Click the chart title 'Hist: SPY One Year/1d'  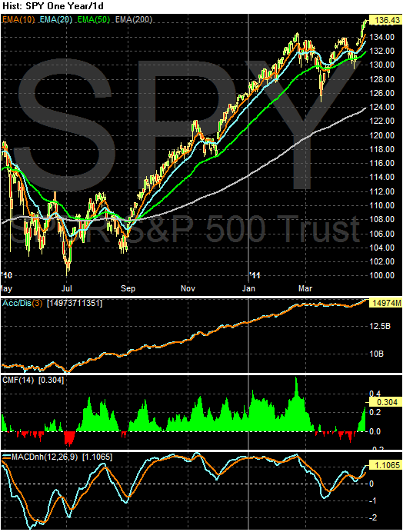pos(52,6)
